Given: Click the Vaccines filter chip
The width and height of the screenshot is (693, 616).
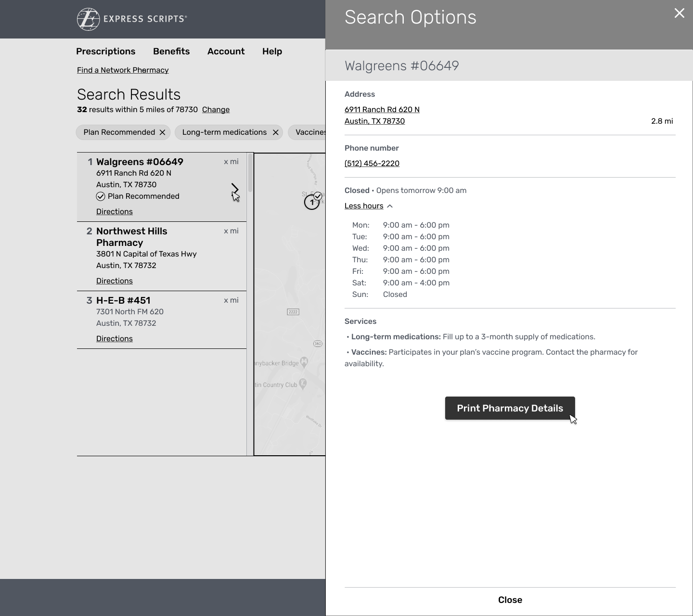Looking at the screenshot, I should click(307, 132).
